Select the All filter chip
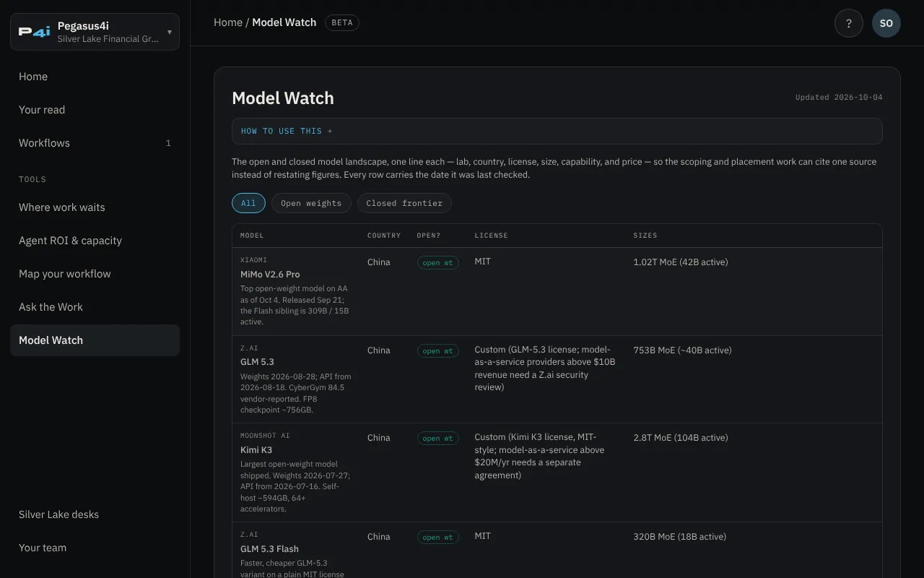 click(248, 203)
